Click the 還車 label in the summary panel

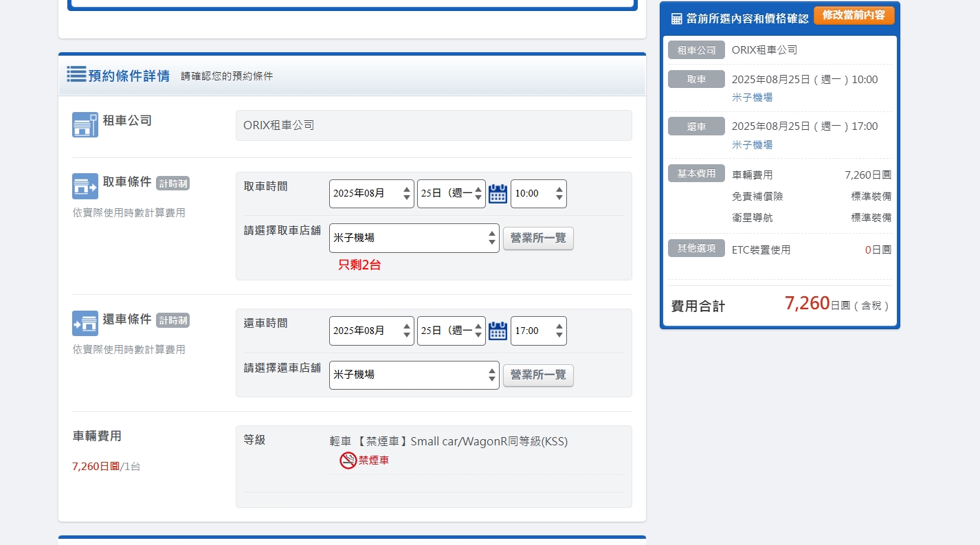[696, 126]
